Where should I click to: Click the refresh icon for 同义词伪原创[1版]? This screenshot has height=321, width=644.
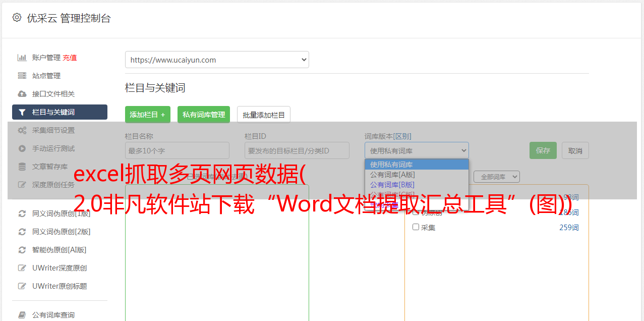22,213
